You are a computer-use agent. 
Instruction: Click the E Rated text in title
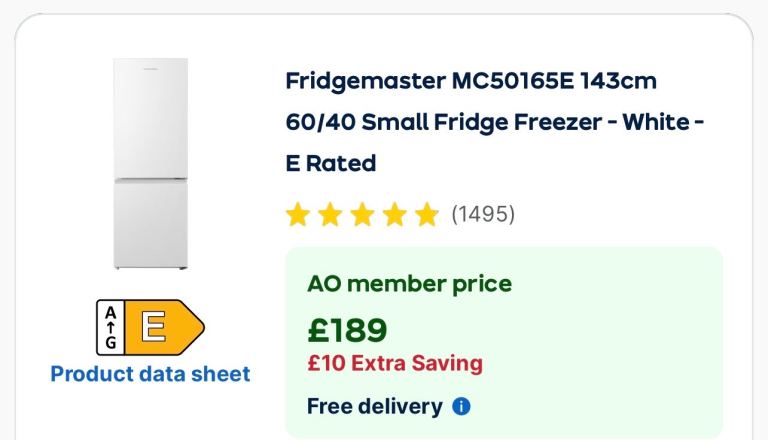(x=330, y=163)
